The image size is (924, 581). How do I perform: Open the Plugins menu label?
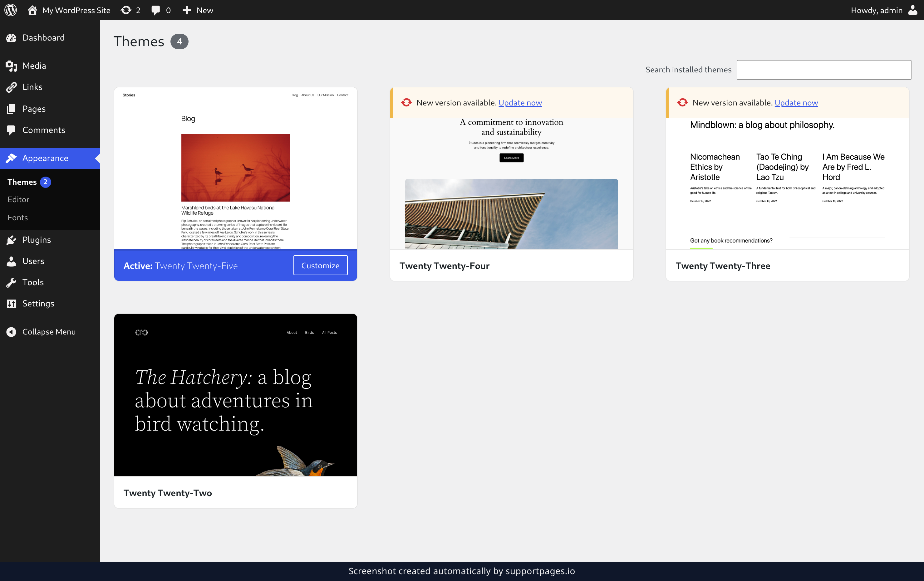point(37,240)
